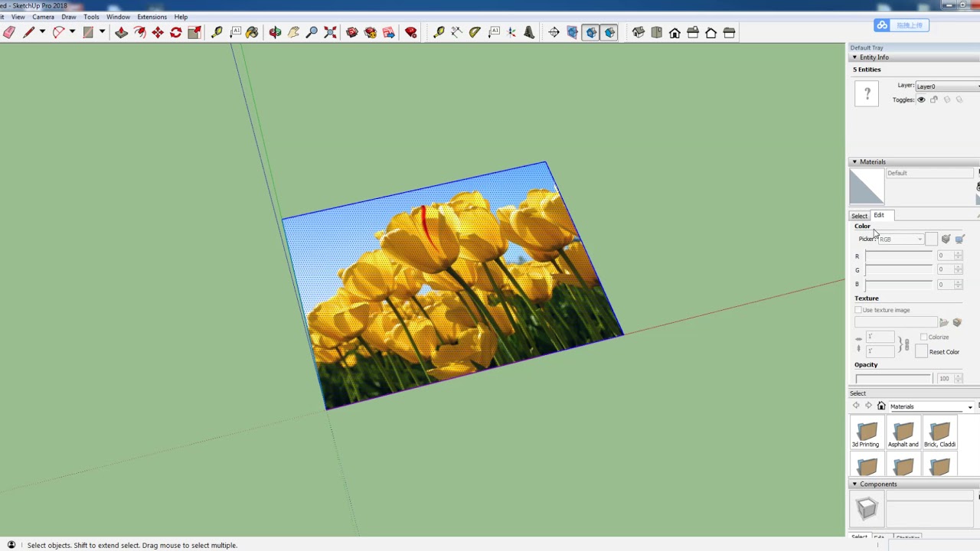Toggle the visibility eye in Entity Info
980x551 pixels.
(921, 99)
